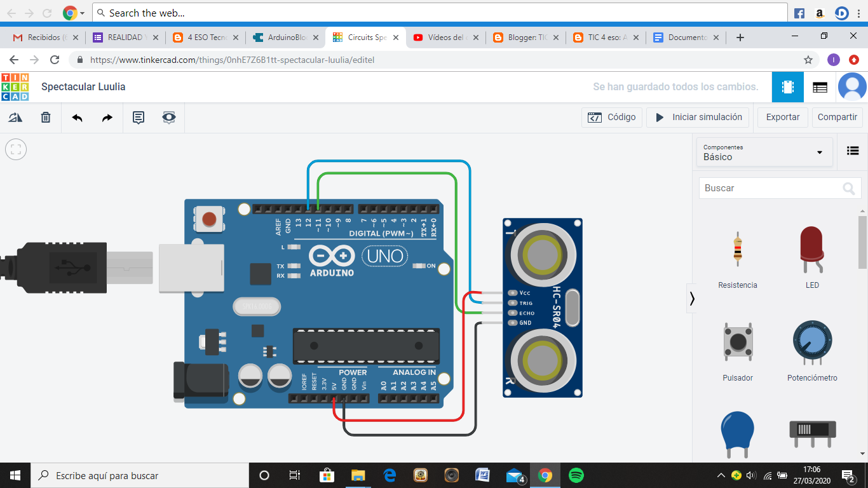
Task: Open the notes annotation tool
Action: (x=138, y=118)
